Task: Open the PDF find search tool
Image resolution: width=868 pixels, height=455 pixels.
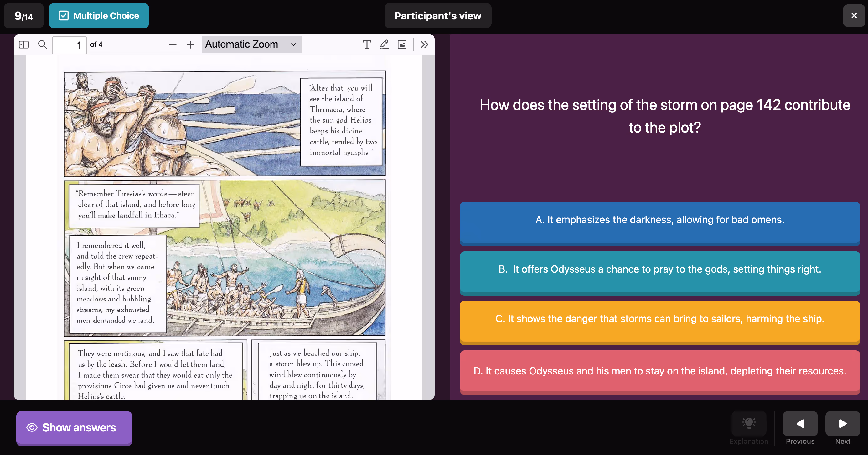Action: pos(43,44)
